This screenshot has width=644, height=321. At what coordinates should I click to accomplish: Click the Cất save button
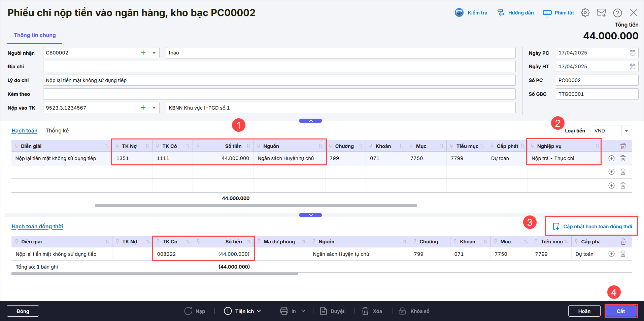point(621,311)
